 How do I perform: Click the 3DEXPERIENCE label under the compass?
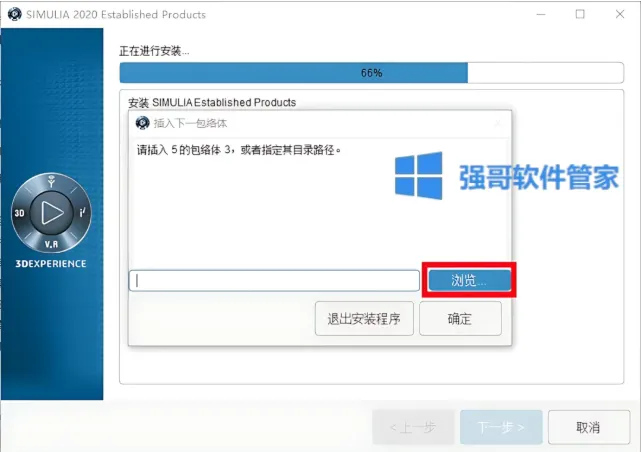point(51,264)
